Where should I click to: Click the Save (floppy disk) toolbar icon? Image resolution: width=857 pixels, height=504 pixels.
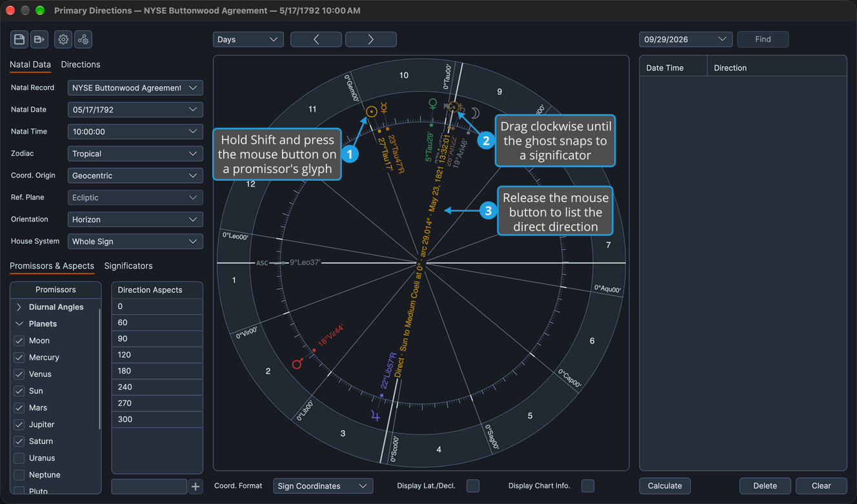pos(19,39)
